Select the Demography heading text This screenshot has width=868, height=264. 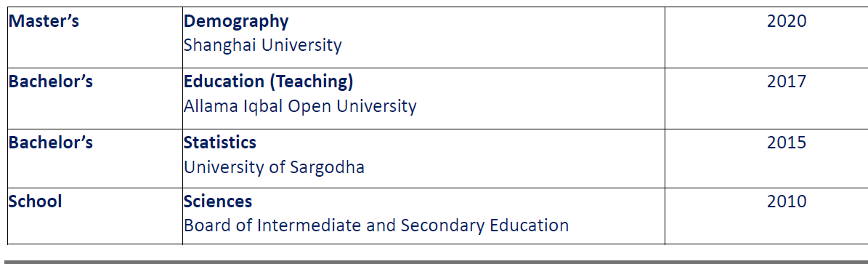(236, 22)
